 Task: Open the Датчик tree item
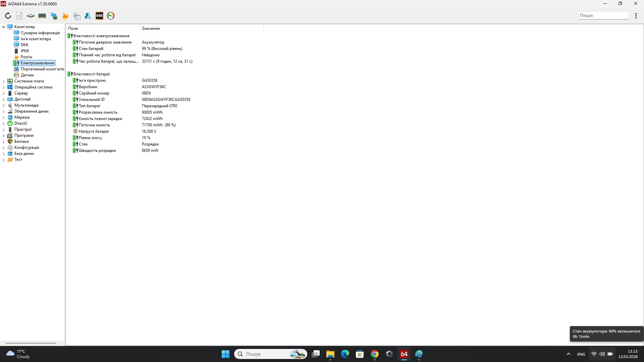point(27,75)
